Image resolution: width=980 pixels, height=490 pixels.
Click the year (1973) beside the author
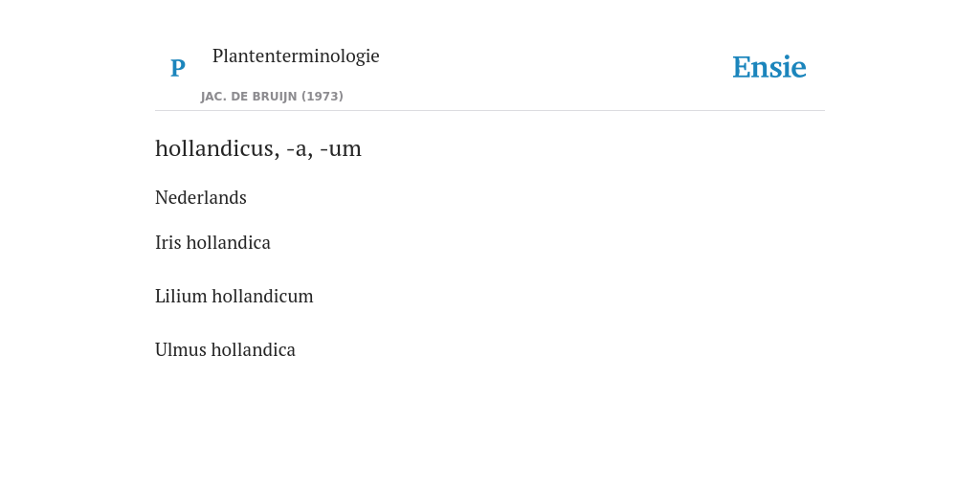tap(323, 97)
